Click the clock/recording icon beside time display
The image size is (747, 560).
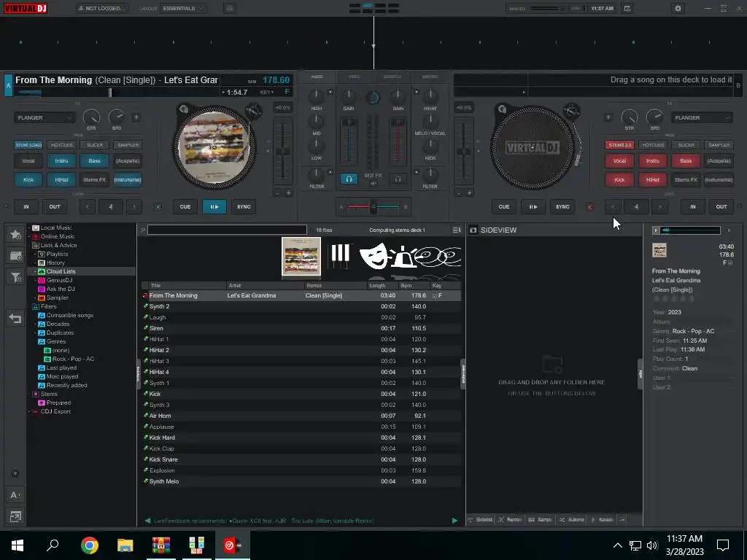point(627,9)
